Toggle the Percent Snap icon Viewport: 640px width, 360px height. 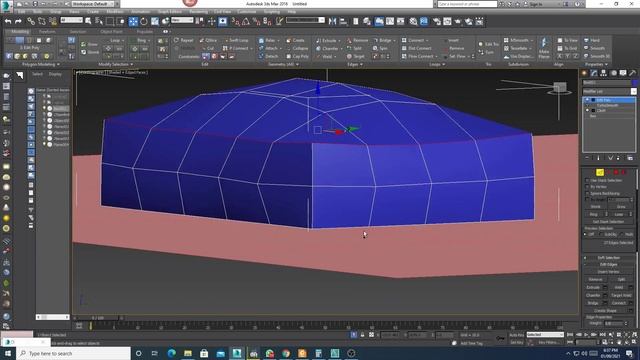256,21
